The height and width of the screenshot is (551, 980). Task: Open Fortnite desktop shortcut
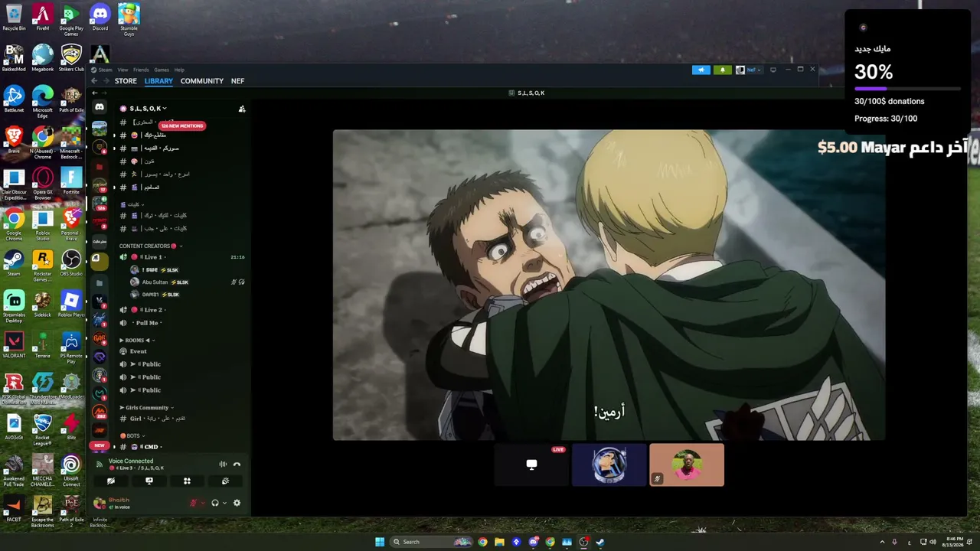(x=71, y=181)
